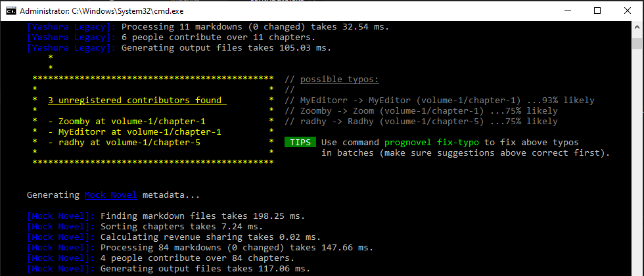Click '3 unregistered contributors found' heading
This screenshot has height=276, width=644.
click(137, 100)
